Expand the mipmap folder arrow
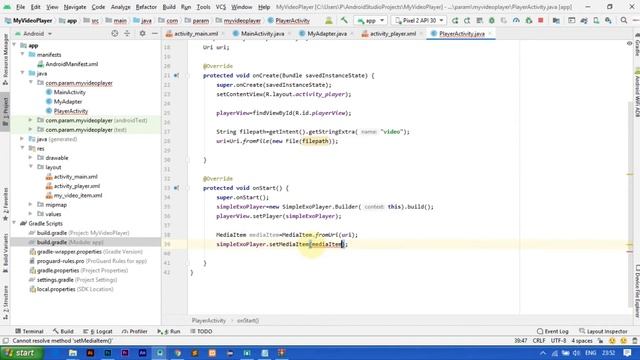Screen dimensions: 640x360 point(31,205)
